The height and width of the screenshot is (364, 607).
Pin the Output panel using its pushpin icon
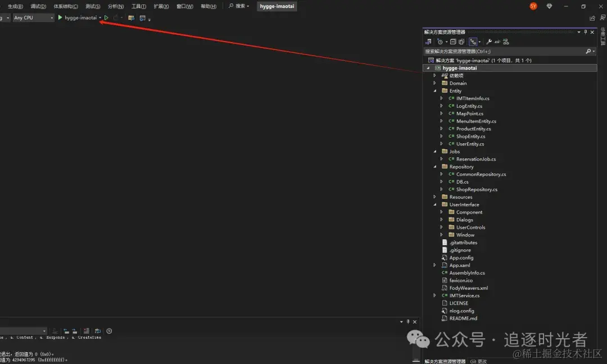click(408, 322)
